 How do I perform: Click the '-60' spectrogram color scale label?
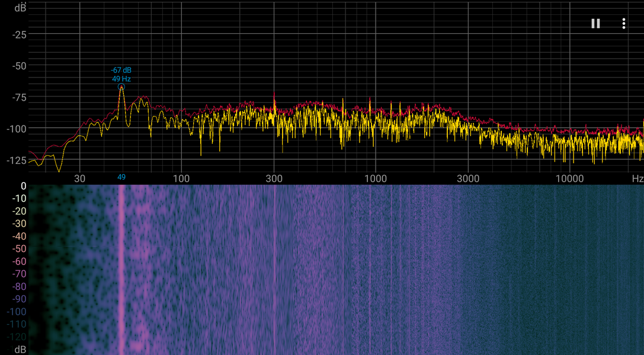point(18,262)
